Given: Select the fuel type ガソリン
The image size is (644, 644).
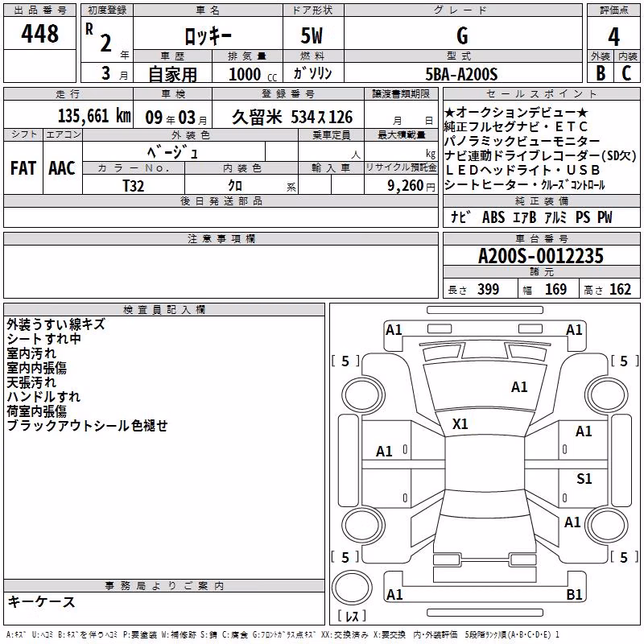Looking at the screenshot, I should (312, 73).
